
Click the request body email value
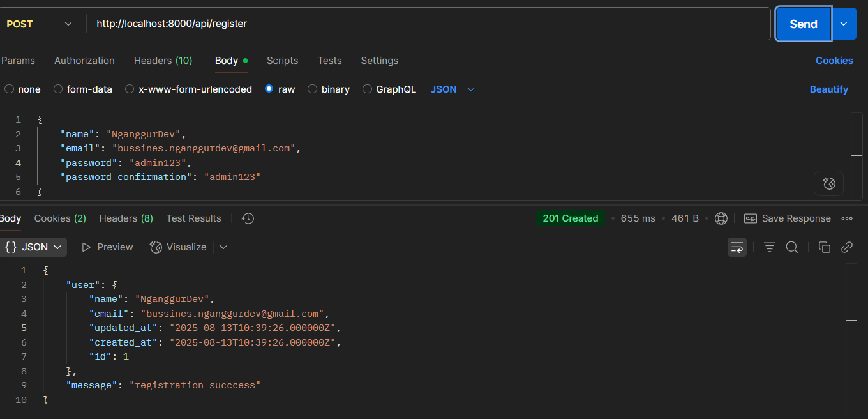[x=204, y=148]
